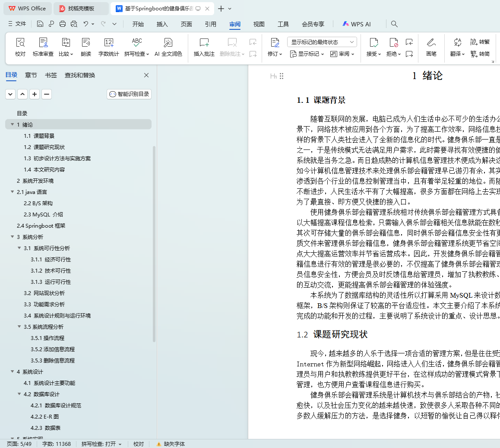
Task: Click 校对 in the status bar
Action: pyautogui.click(x=139, y=444)
